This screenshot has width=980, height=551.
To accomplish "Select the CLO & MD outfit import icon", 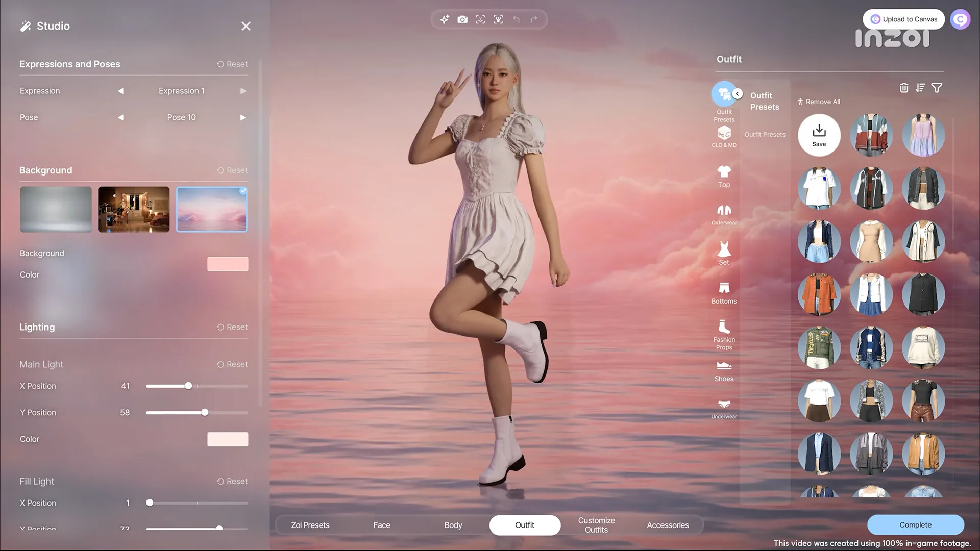I will tap(724, 134).
